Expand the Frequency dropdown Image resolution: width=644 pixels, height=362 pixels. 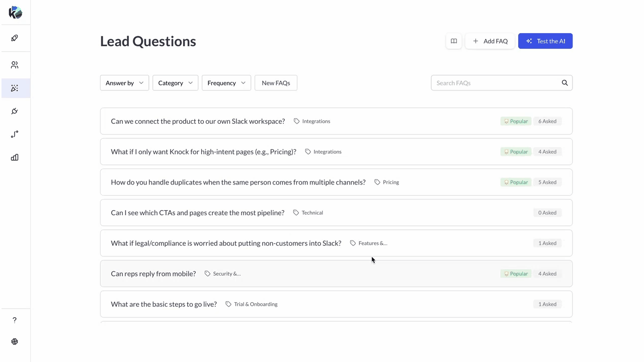[226, 83]
